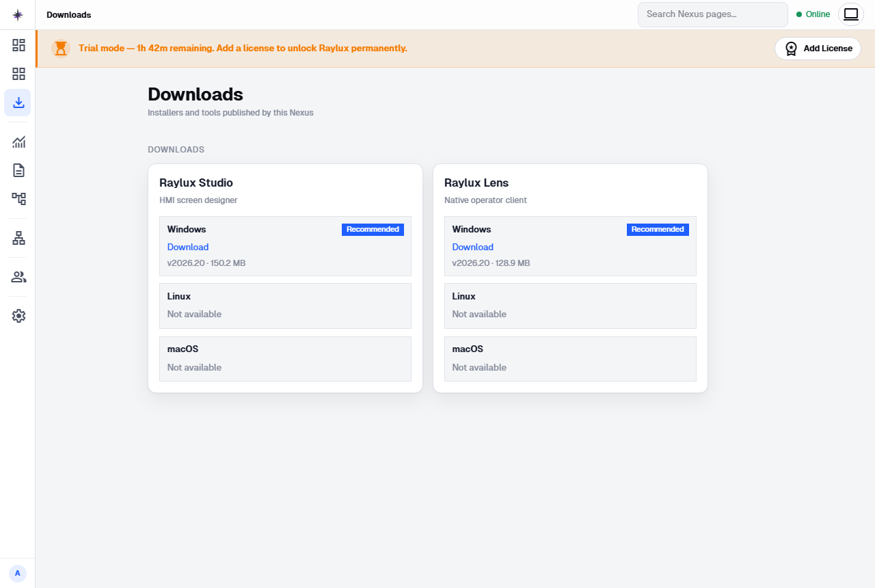875x588 pixels.
Task: Click macOS label in Raylux Lens card
Action: (468, 349)
